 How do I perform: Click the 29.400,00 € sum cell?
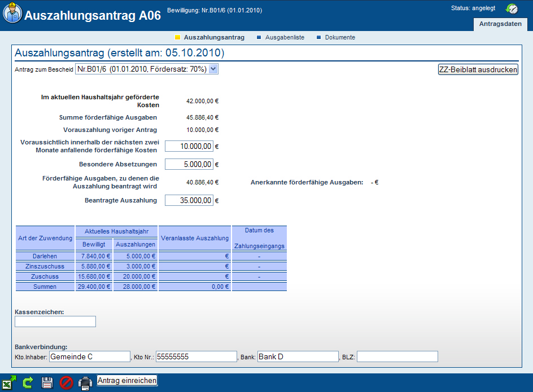click(x=94, y=287)
